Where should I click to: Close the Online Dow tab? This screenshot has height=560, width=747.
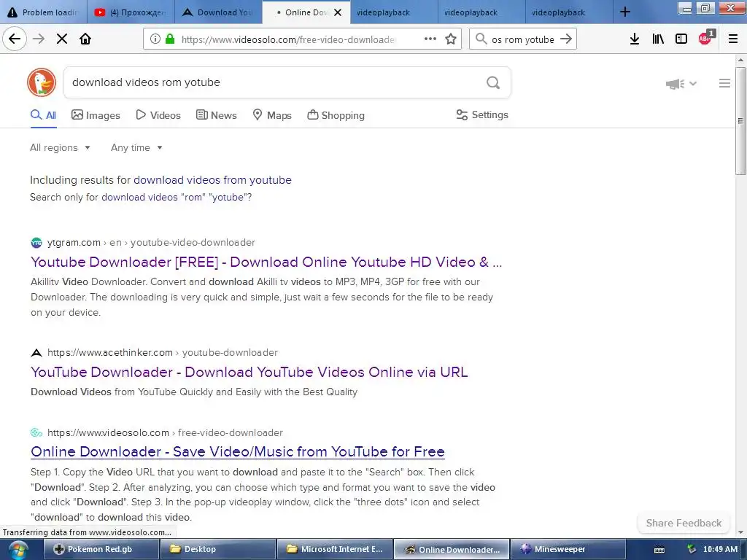(x=338, y=12)
